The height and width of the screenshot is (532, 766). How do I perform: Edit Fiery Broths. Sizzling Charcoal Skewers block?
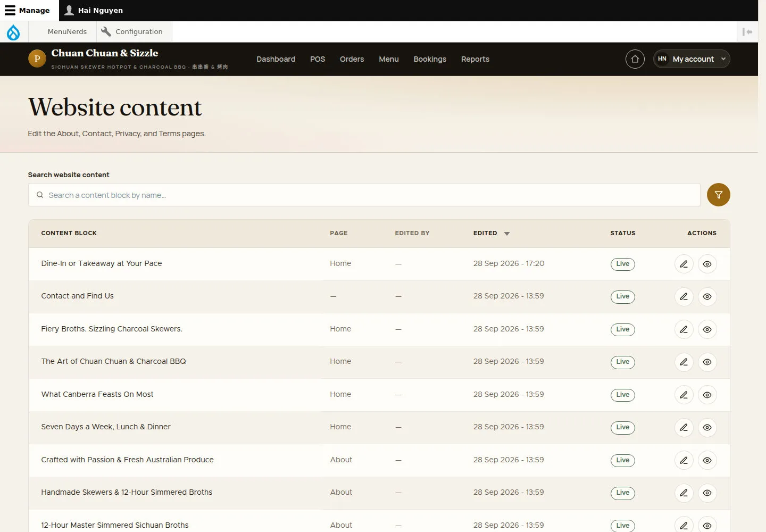(684, 329)
